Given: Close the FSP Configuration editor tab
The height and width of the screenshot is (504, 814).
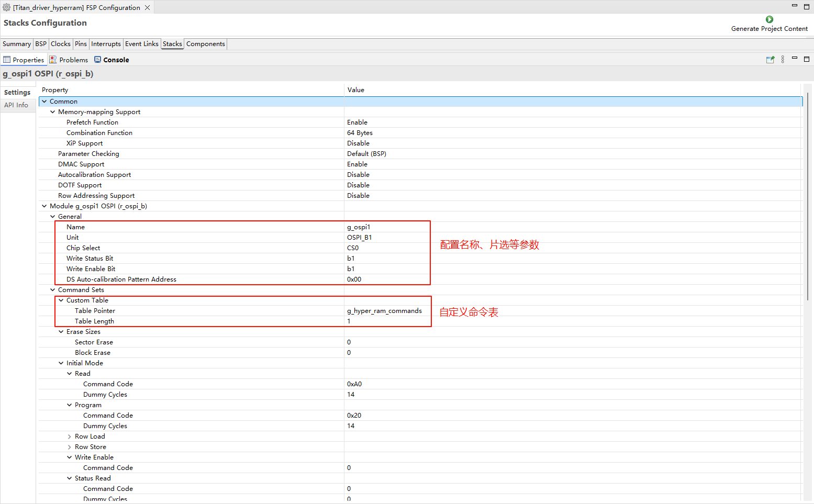Looking at the screenshot, I should [x=148, y=7].
